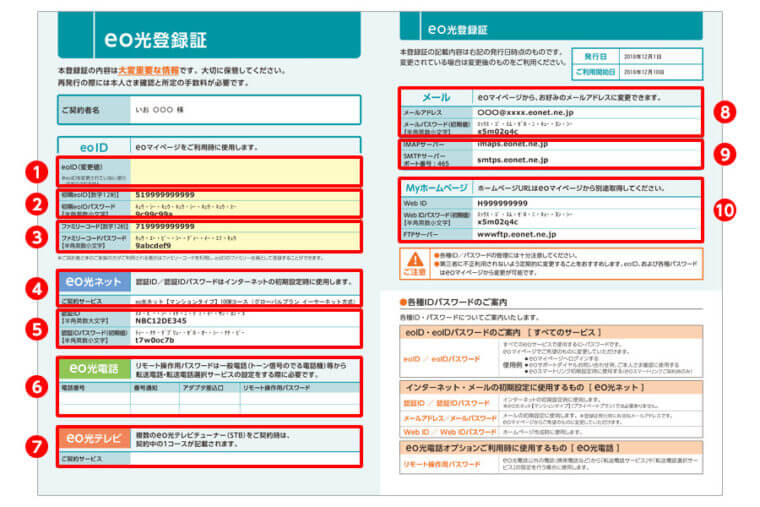Click the smaller "eo光登録証" title on right page
Viewport: 760px width, 507px height.
458,29
